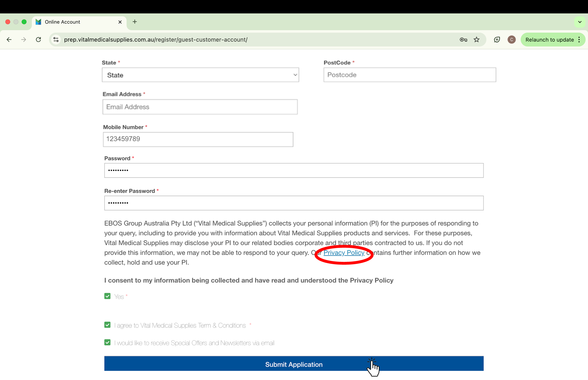Image resolution: width=588 pixels, height=380 pixels.
Task: Go back to the previous page
Action: click(x=9, y=40)
